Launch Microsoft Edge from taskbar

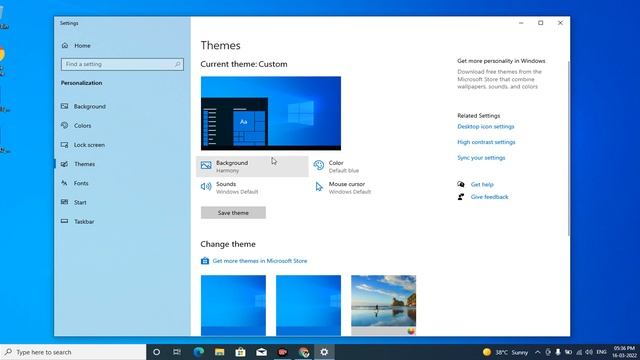coord(198,352)
